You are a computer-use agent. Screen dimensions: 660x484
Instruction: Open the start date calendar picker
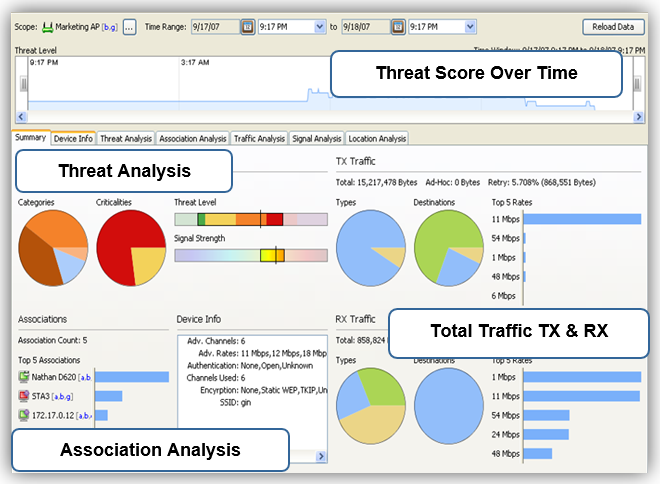(248, 27)
